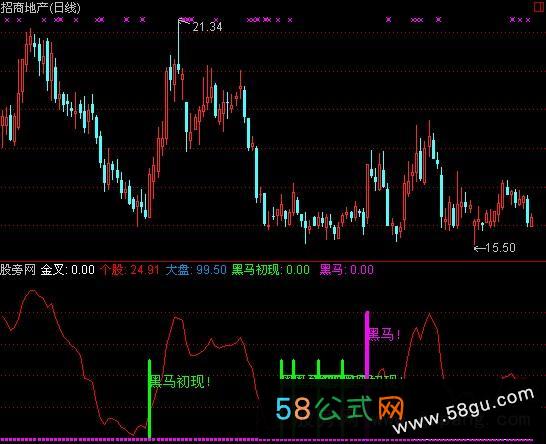Viewport: 546px width, 444px height.
Task: Click the first purple X marker in the top row
Action: [7, 20]
